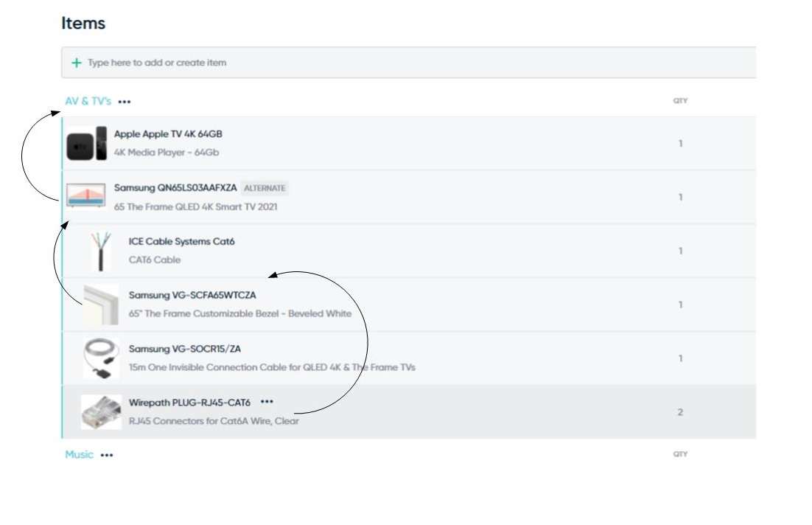This screenshot has width=812, height=525.
Task: Click the Items page heading
Action: point(83,24)
